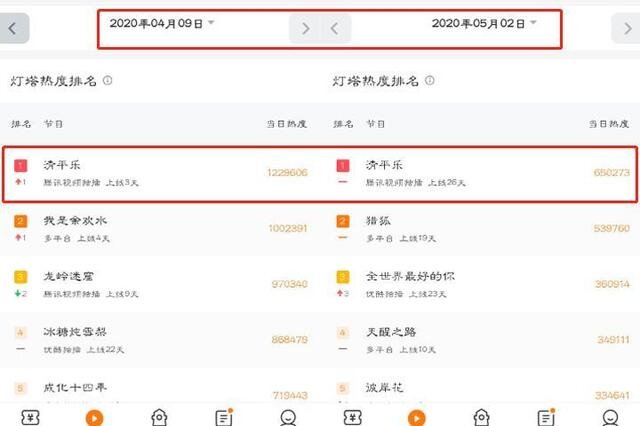Open cinema house tab under 04月09日 list
This screenshot has height=426, width=640.
click(159, 417)
